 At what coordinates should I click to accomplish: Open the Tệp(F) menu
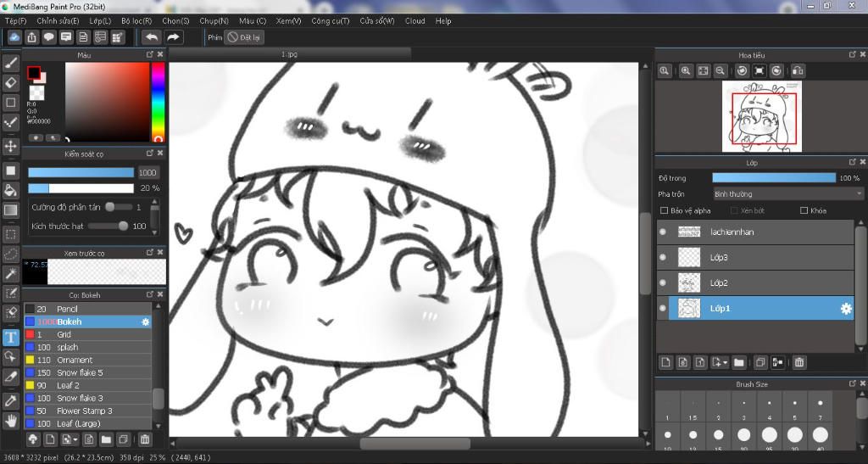pos(15,20)
